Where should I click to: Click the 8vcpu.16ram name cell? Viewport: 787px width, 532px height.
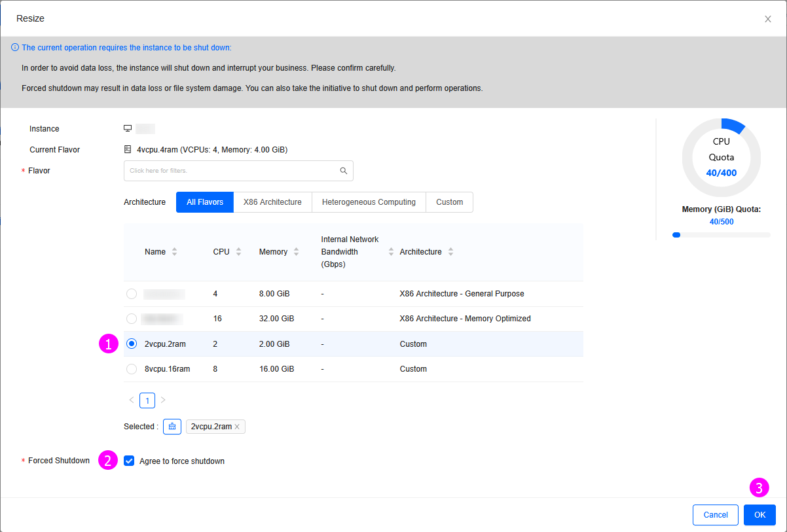tap(168, 369)
